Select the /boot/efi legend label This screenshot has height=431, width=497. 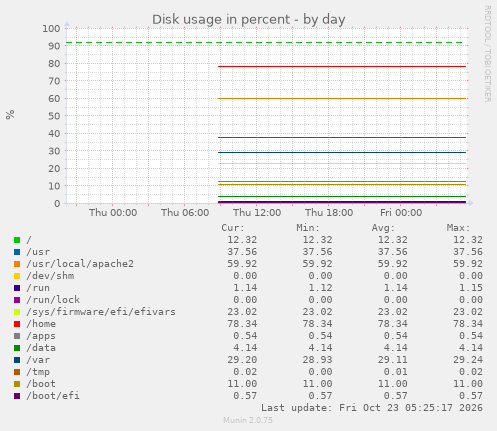click(53, 396)
